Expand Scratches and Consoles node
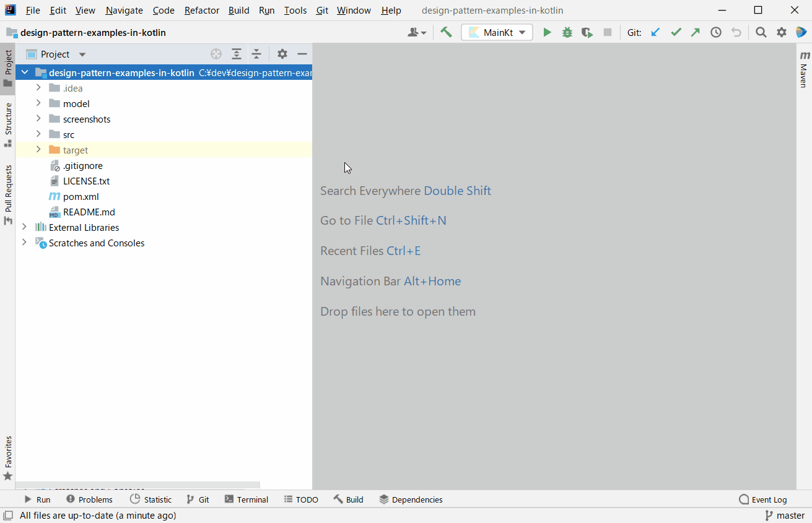The image size is (812, 523). 25,243
